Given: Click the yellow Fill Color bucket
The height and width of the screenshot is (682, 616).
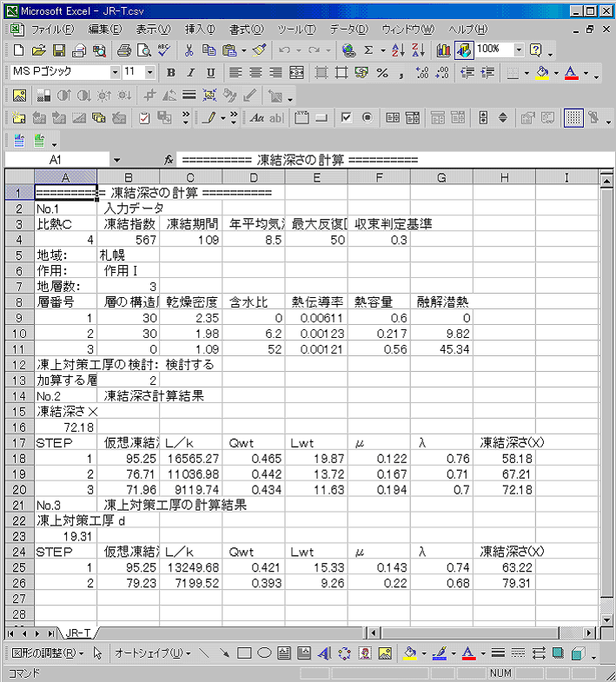Looking at the screenshot, I should tap(542, 73).
